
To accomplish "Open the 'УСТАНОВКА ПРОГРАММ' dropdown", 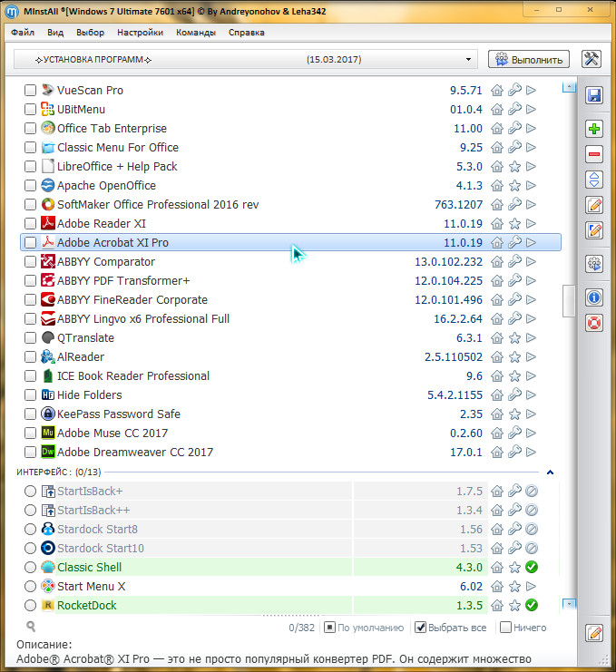I will pyautogui.click(x=246, y=59).
